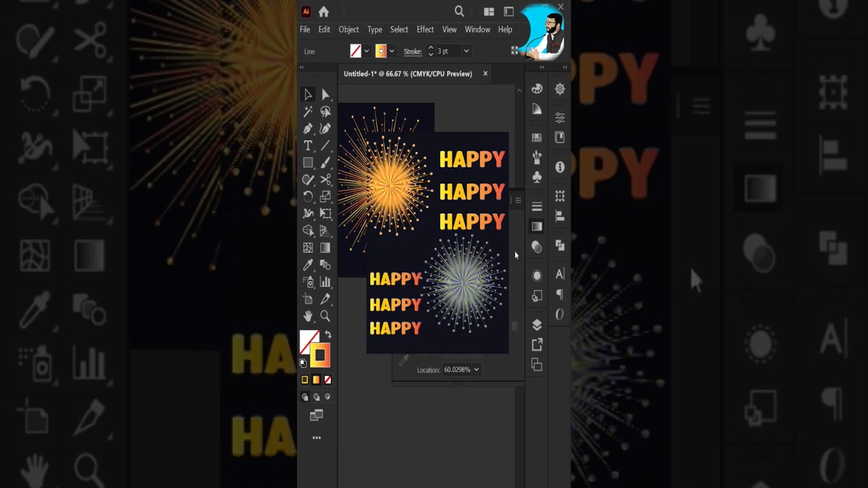The width and height of the screenshot is (868, 488).
Task: Select the Selection tool arrow
Action: (308, 95)
